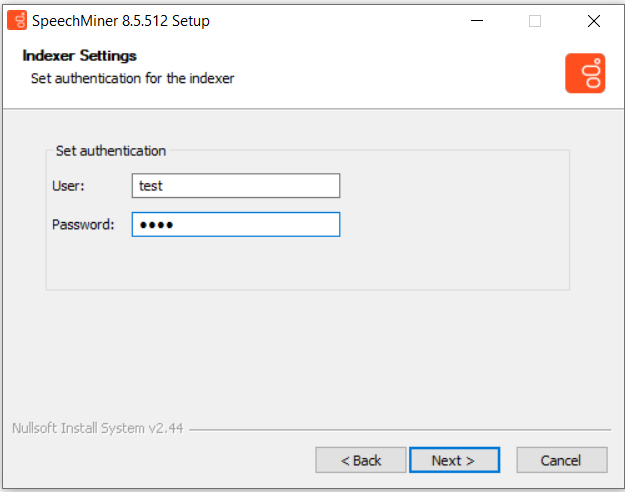Click the SpeechMiner icon in the title bar
Viewport: 625px width, 492px height.
coord(17,21)
